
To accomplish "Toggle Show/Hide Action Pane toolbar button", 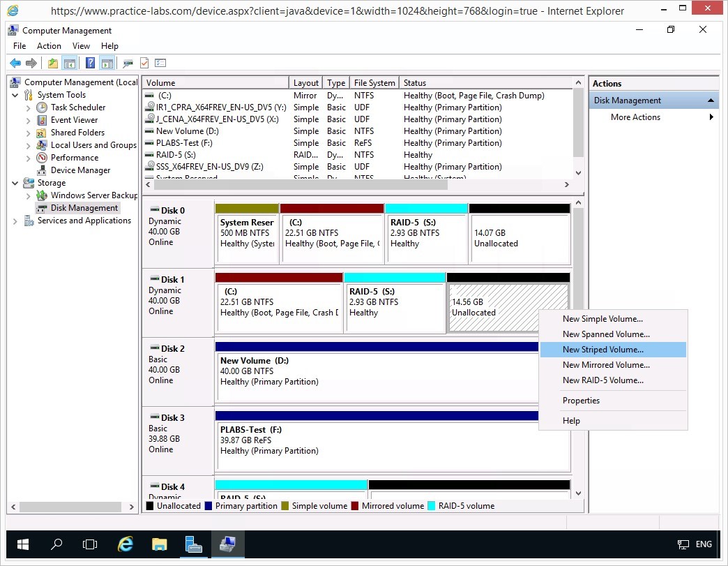I will coord(107,64).
